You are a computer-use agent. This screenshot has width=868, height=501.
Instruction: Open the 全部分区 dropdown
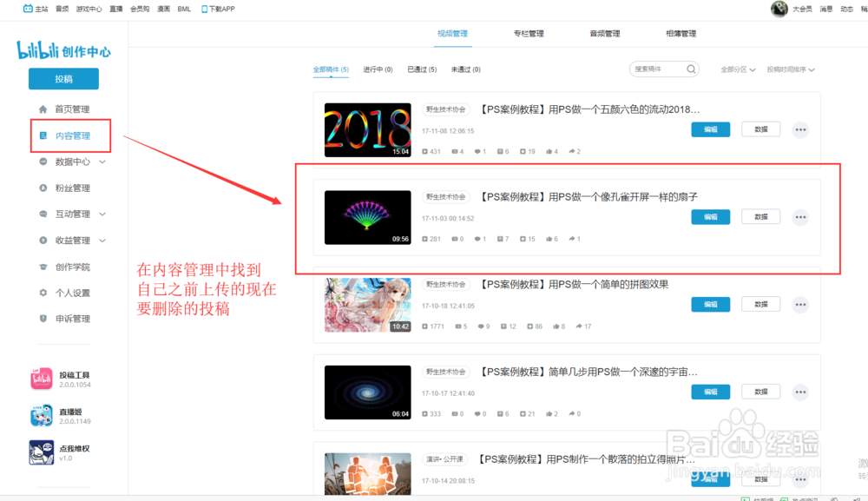(x=738, y=69)
